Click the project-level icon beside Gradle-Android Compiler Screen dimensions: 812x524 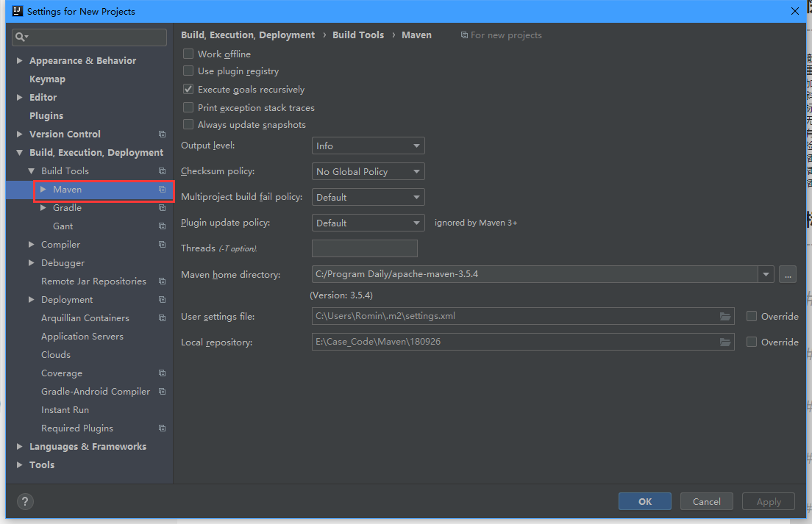coord(162,391)
